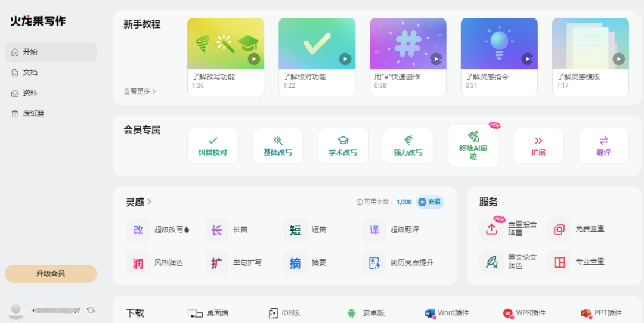Click the 翻译 swap arrows icon
Viewport: 644px width, 323px height.
[603, 141]
